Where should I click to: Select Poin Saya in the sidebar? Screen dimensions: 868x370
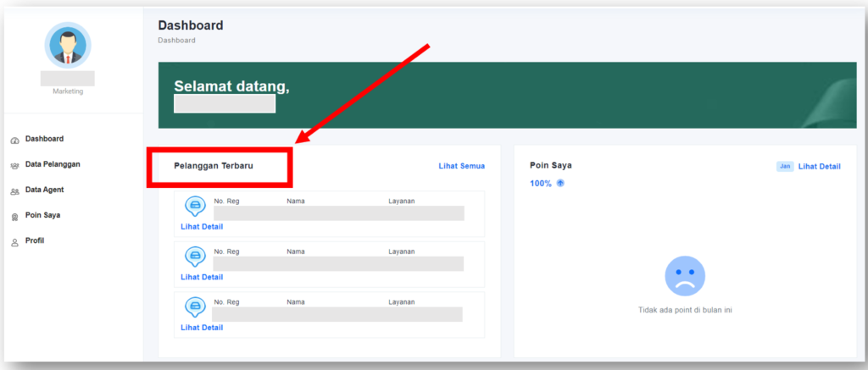pyautogui.click(x=42, y=215)
